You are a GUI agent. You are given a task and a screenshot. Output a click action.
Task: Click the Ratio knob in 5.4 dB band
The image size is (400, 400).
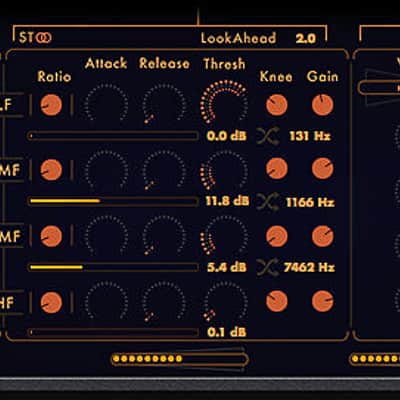pyautogui.click(x=51, y=236)
